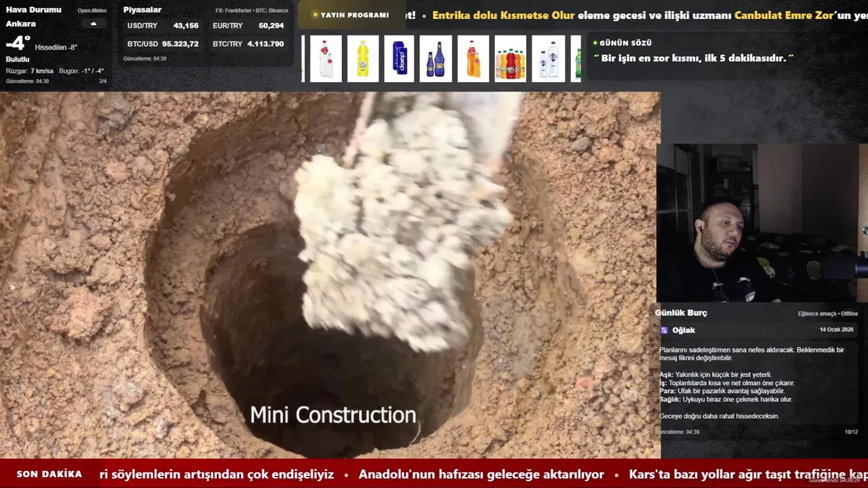Screen dimensions: 868x488
Task: Click the horoscope page counter 10/12
Action: pos(851,432)
